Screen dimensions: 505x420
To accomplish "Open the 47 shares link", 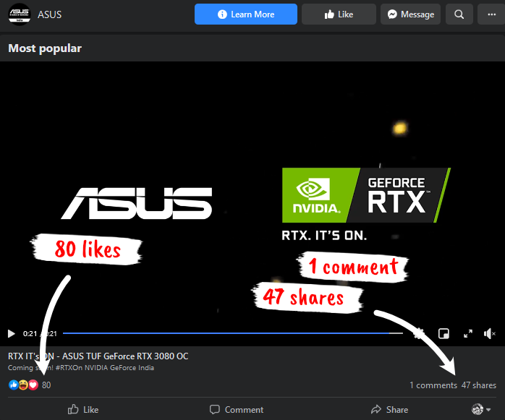I will [x=478, y=385].
